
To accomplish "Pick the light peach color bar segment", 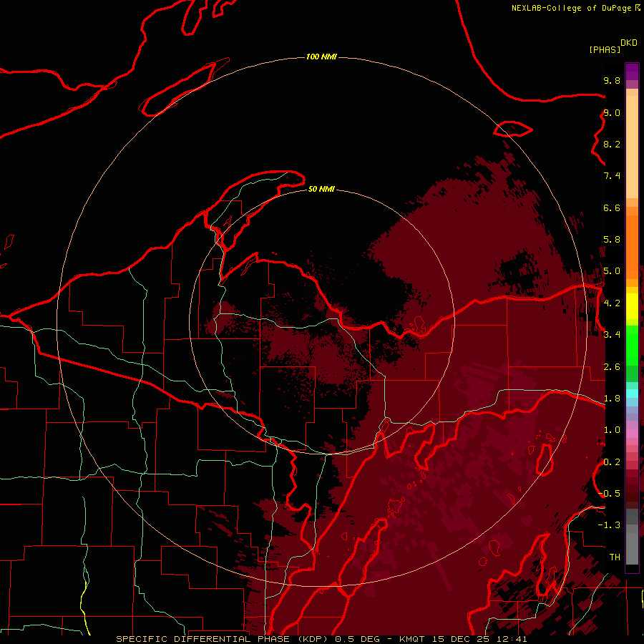I will click(632, 147).
